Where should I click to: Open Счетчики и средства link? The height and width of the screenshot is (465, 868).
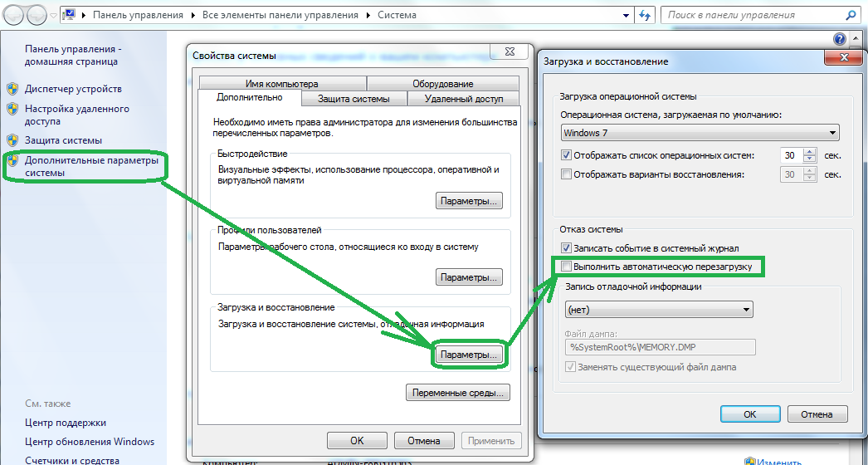pos(72,460)
